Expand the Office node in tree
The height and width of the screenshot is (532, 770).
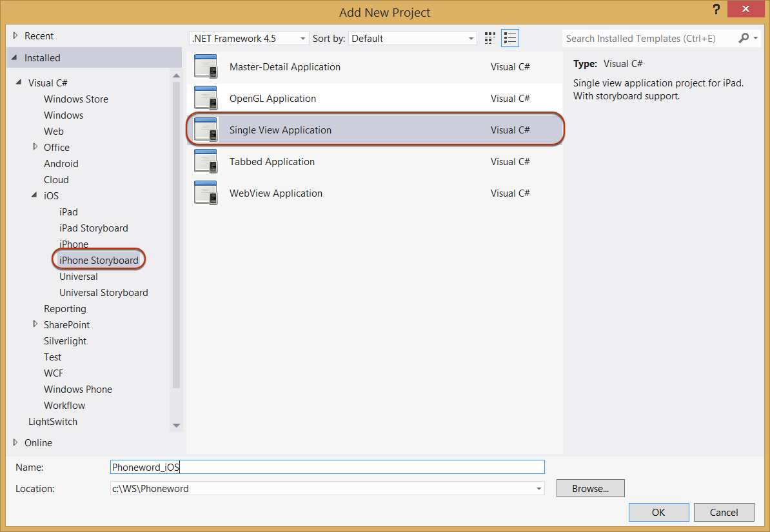pos(35,147)
